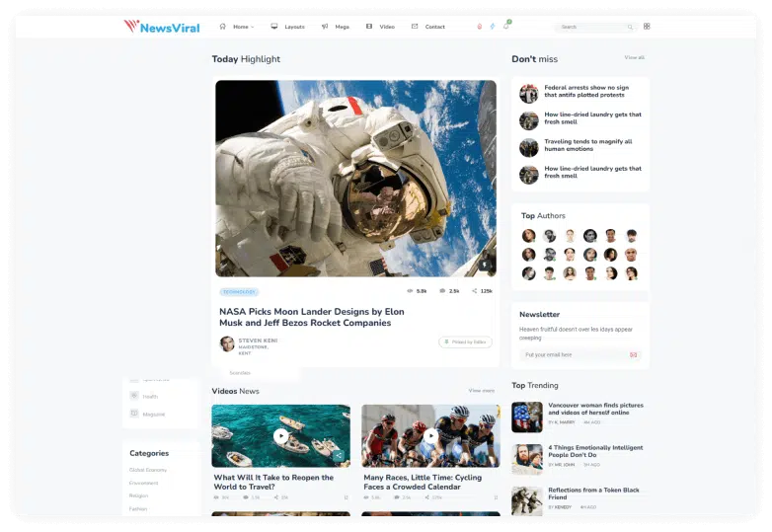This screenshot has height=532, width=772.
Task: Click the author name STEVEN KENT
Action: (258, 341)
